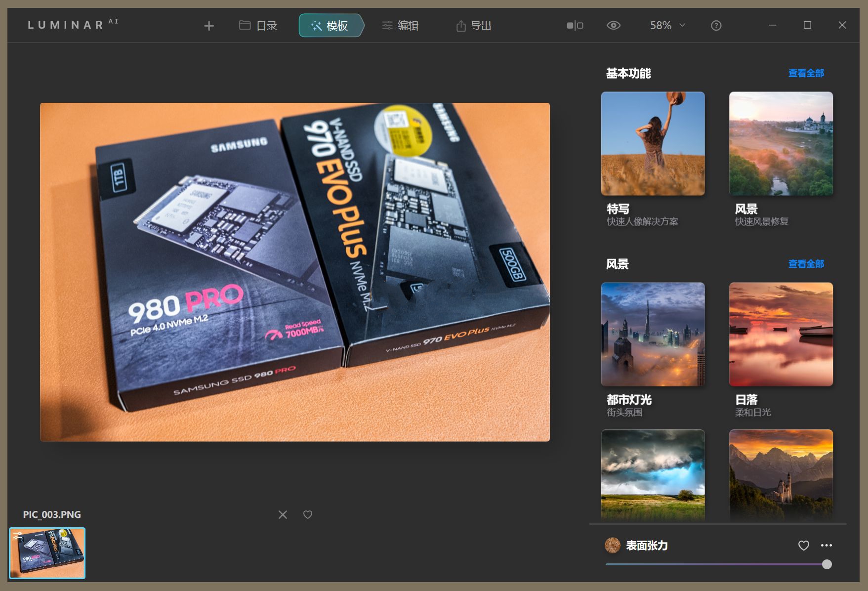
Task: Favorite the 表面张力 template heart icon
Action: point(803,546)
